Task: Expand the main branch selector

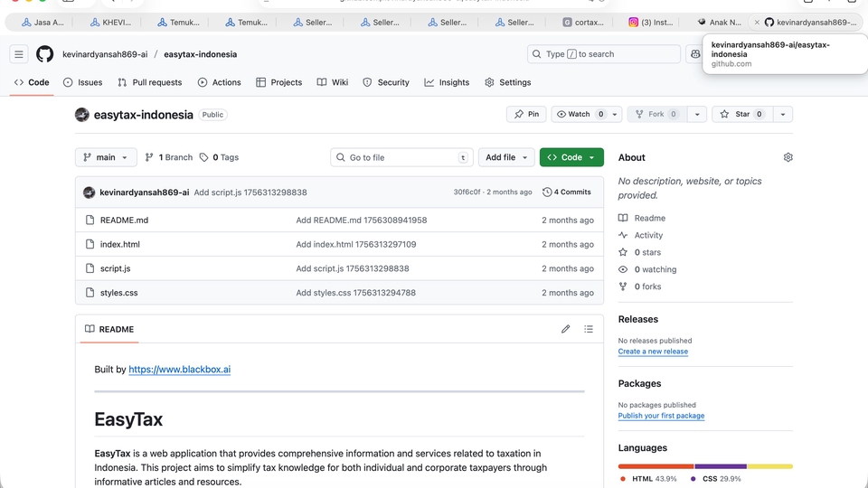Action: point(106,157)
